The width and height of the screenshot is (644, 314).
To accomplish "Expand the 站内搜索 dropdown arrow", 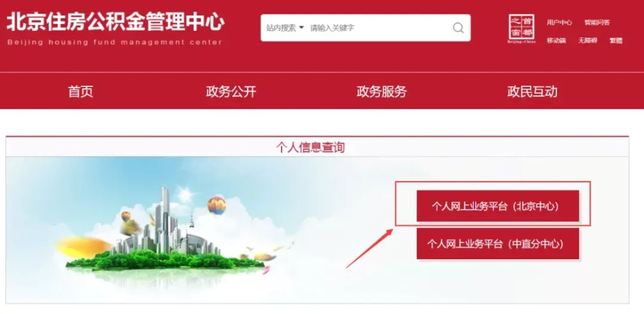I will 301,28.
